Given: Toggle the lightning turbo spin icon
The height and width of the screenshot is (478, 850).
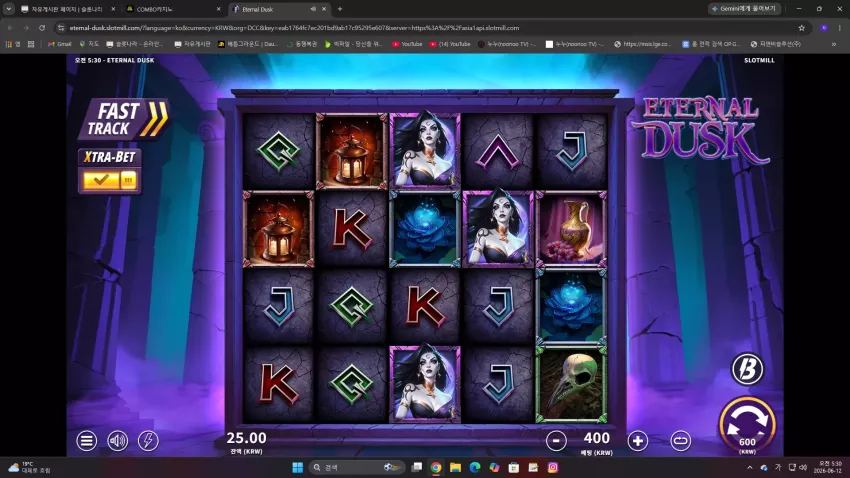Looking at the screenshot, I should click(148, 441).
